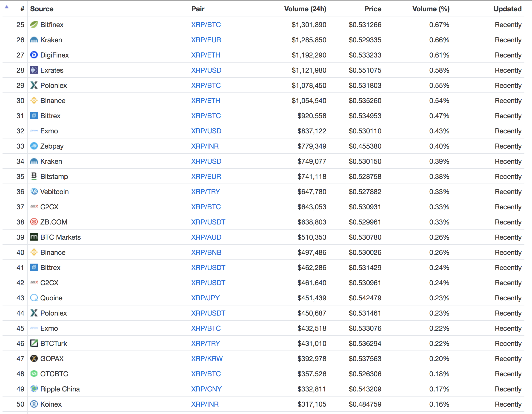Open the C2CX source name in row 42
This screenshot has width=532, height=414.
tap(49, 283)
